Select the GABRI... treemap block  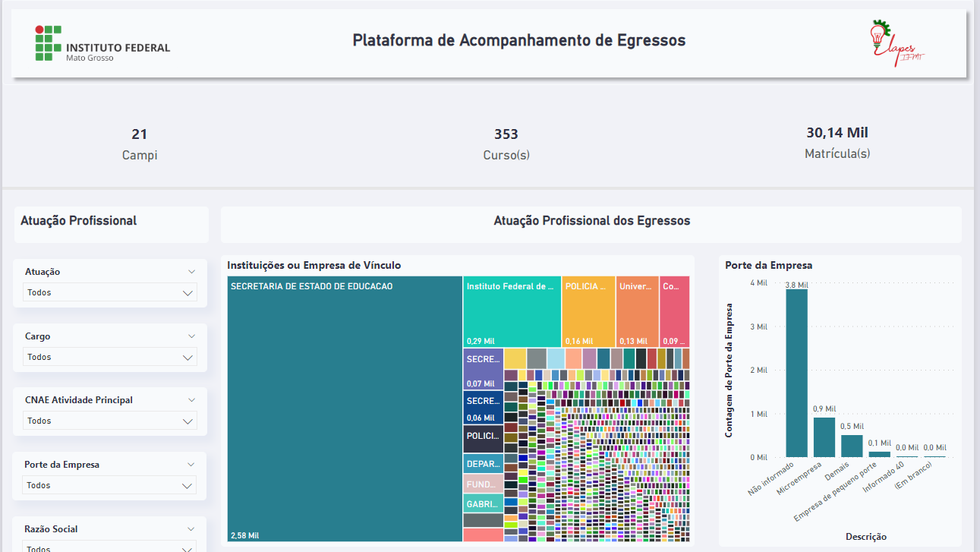click(484, 503)
